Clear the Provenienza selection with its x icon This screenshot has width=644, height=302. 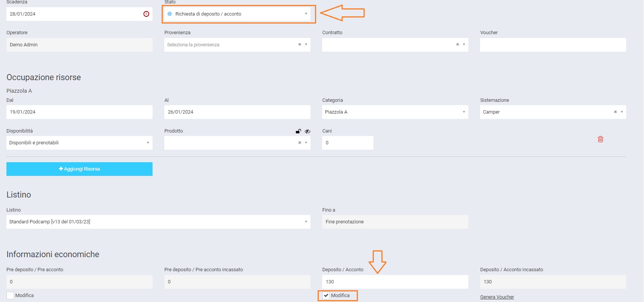(299, 44)
